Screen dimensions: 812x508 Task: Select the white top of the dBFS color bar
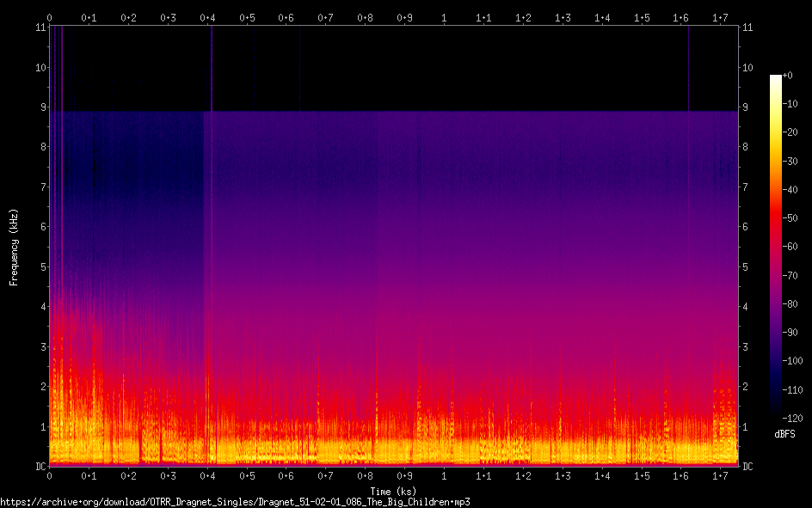pos(776,77)
